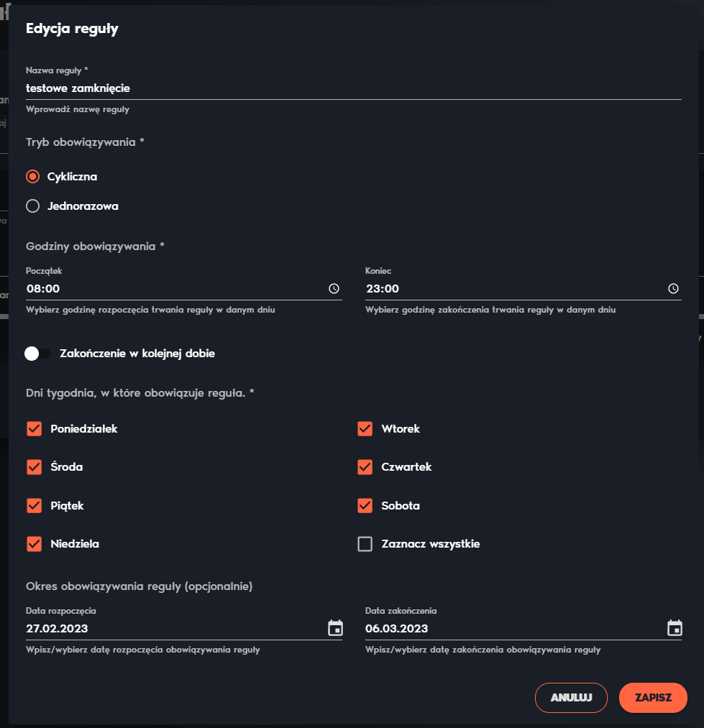The image size is (704, 728).
Task: Uncheck the Piątek checkbox
Action: coord(34,506)
